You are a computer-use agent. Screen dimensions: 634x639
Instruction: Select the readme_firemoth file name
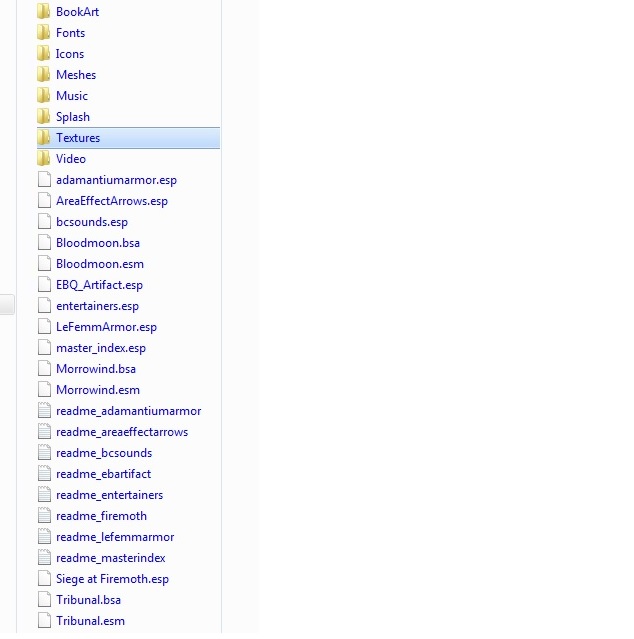(x=101, y=516)
